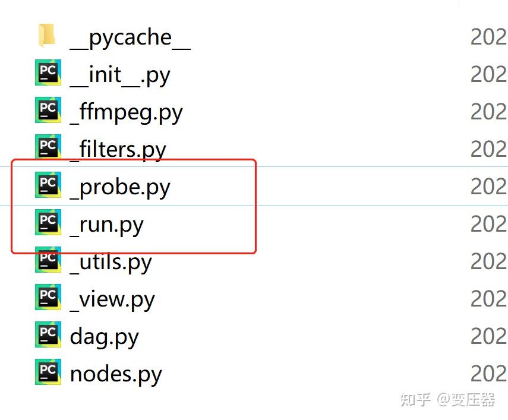Click the PyCharm icon next to _probe.py
The height and width of the screenshot is (420, 508).
(48, 185)
